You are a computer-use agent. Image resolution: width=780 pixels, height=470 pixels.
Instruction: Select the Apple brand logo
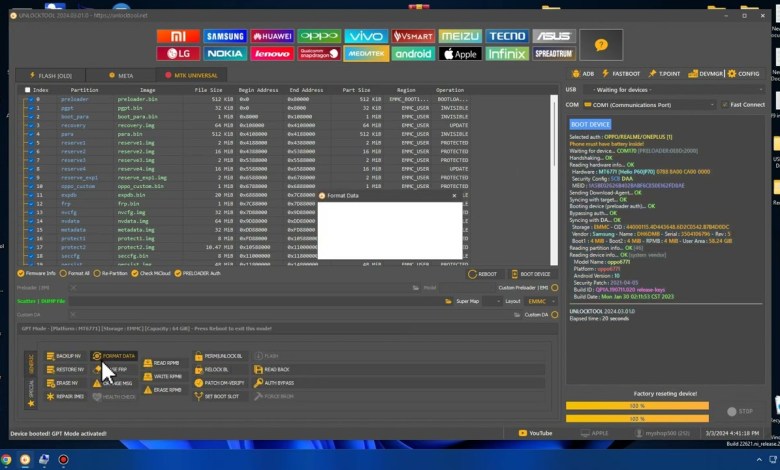460,54
